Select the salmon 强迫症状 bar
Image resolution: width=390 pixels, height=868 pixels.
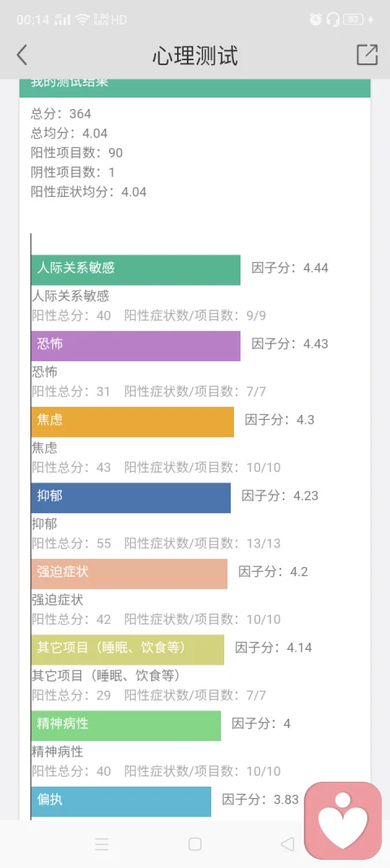tap(129, 574)
